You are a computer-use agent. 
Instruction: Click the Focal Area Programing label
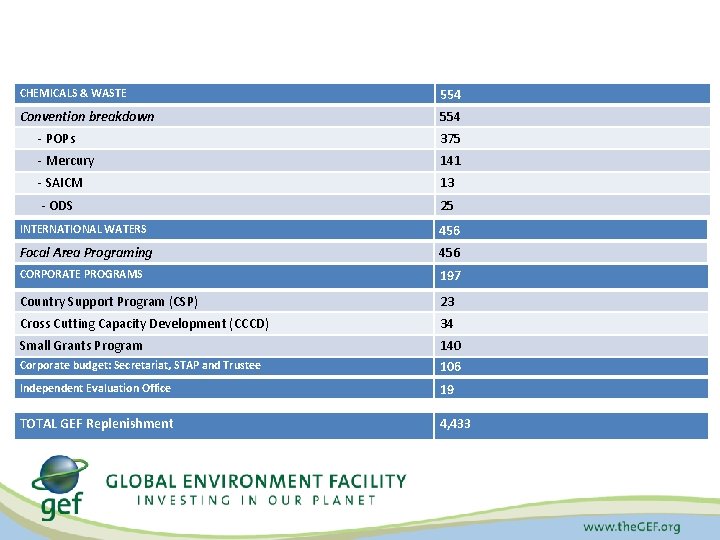(x=86, y=253)
